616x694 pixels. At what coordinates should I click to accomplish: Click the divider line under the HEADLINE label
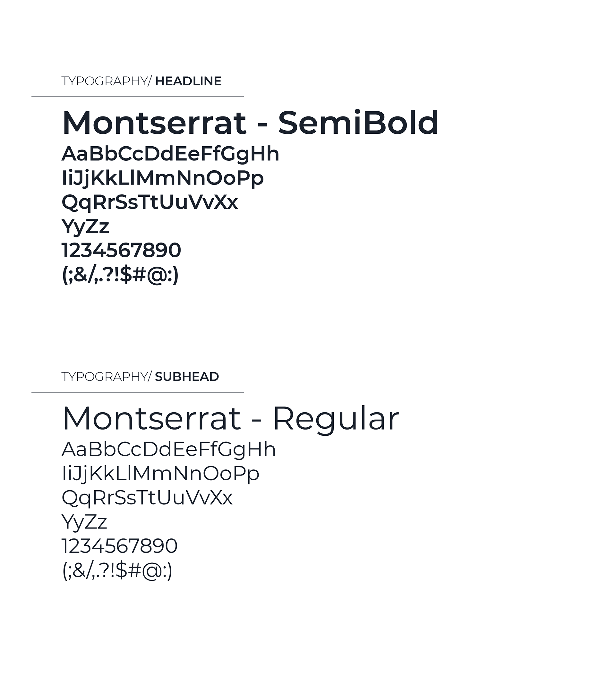pos(138,97)
